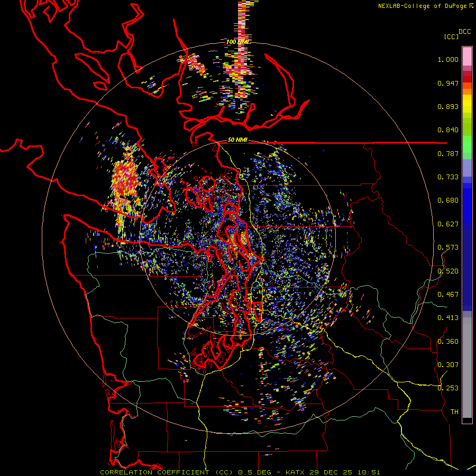Viewport: 476px width, 476px height.
Task: Click the 0.947 legend value
Action: pos(448,83)
